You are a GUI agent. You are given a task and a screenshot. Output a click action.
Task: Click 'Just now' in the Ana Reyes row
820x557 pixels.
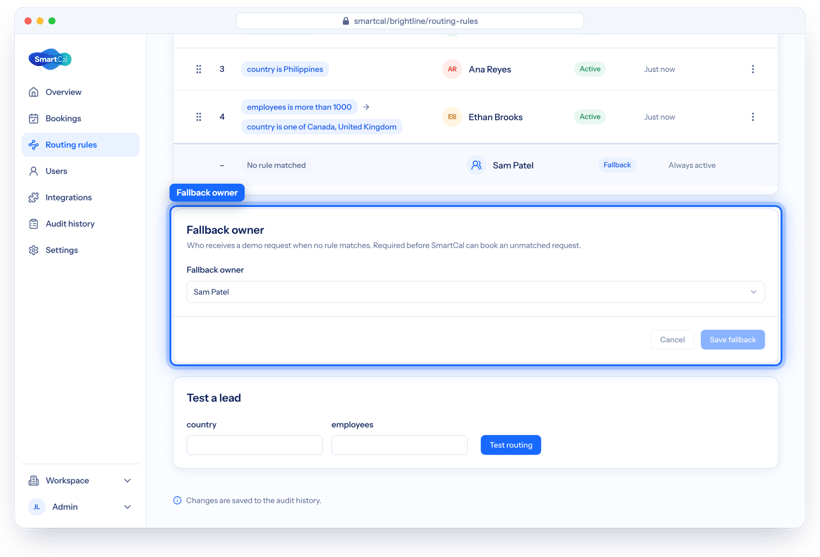click(659, 69)
